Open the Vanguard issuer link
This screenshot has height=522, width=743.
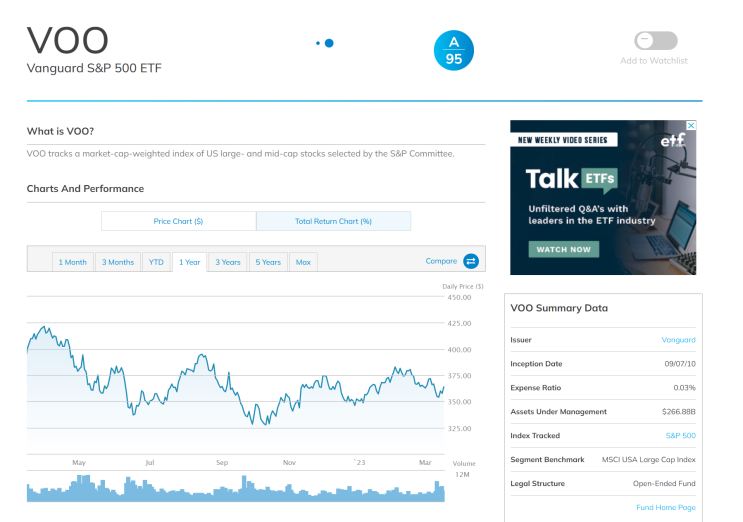[679, 340]
